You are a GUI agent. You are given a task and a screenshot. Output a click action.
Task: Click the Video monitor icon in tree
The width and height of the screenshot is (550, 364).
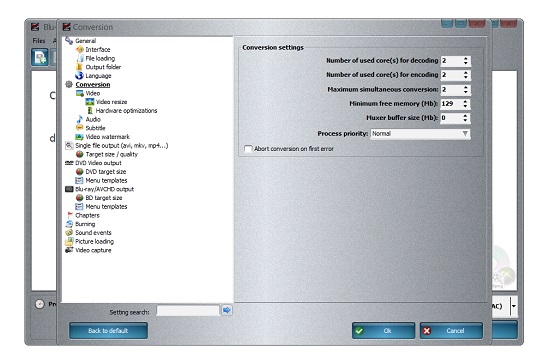point(80,93)
